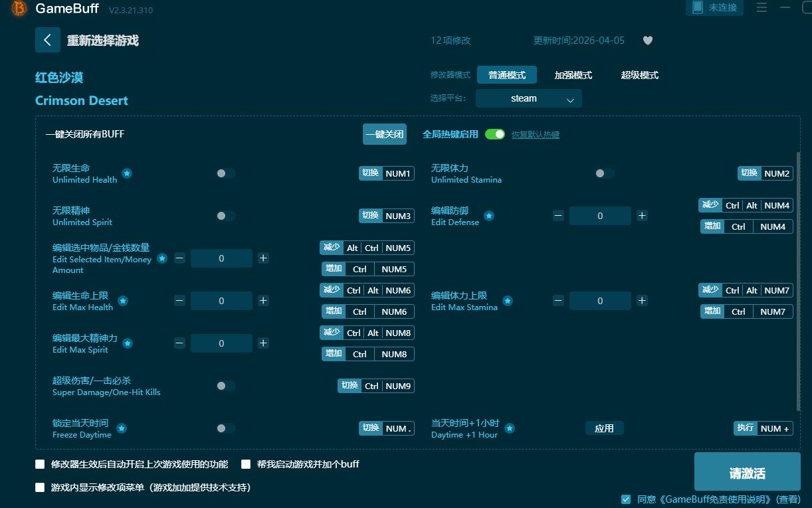Viewport: 812px width, 508px height.
Task: Click 恢复默认热键 restore default hotkeys link
Action: [x=536, y=135]
